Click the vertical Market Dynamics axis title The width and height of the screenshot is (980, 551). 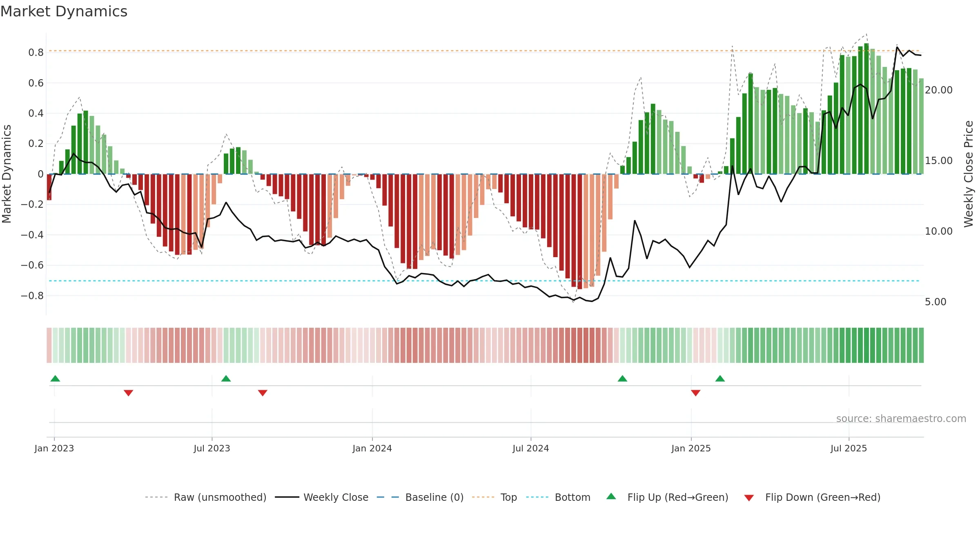[7, 174]
